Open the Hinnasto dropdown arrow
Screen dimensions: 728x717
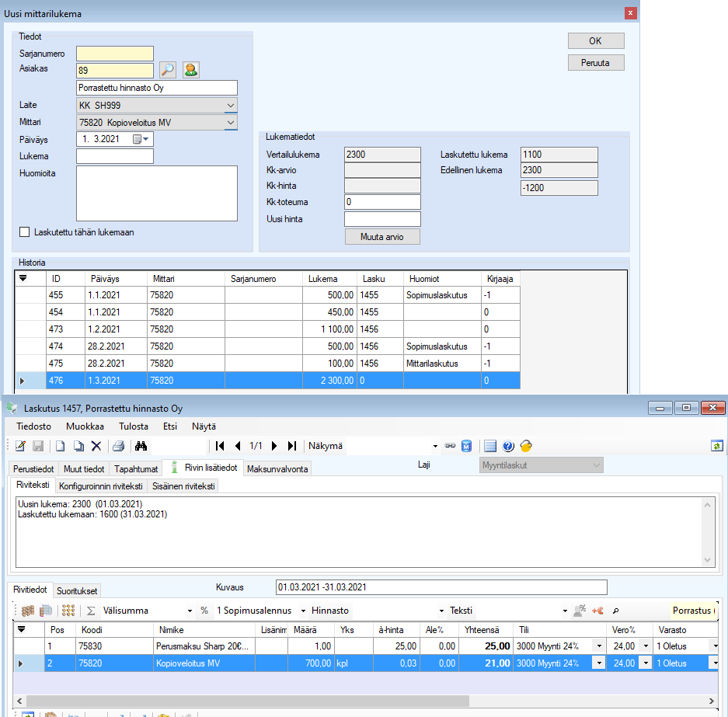(x=441, y=611)
